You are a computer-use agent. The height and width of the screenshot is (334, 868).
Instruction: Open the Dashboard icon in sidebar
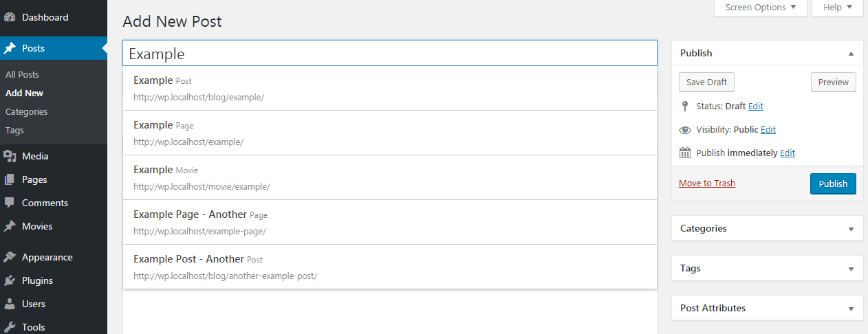click(10, 17)
